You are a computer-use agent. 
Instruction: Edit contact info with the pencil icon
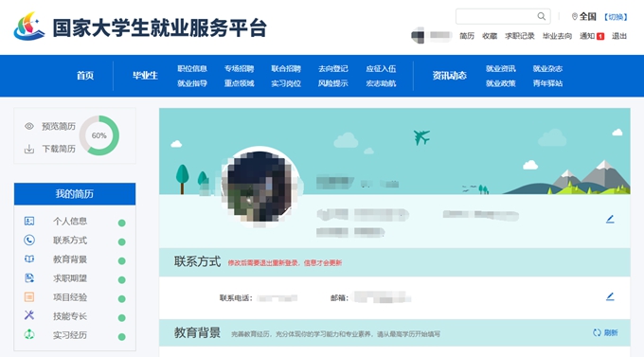(610, 296)
